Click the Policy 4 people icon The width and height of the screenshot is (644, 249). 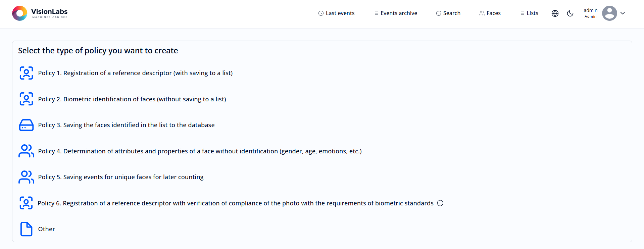tap(26, 151)
